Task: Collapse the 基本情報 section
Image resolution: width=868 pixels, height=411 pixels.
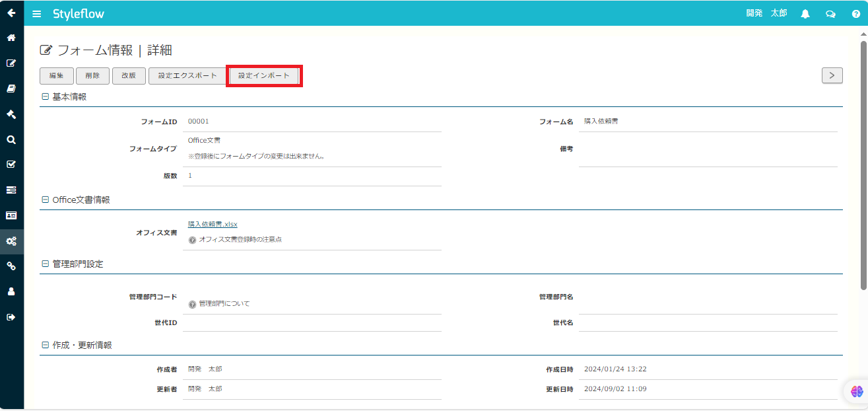Action: pyautogui.click(x=45, y=96)
